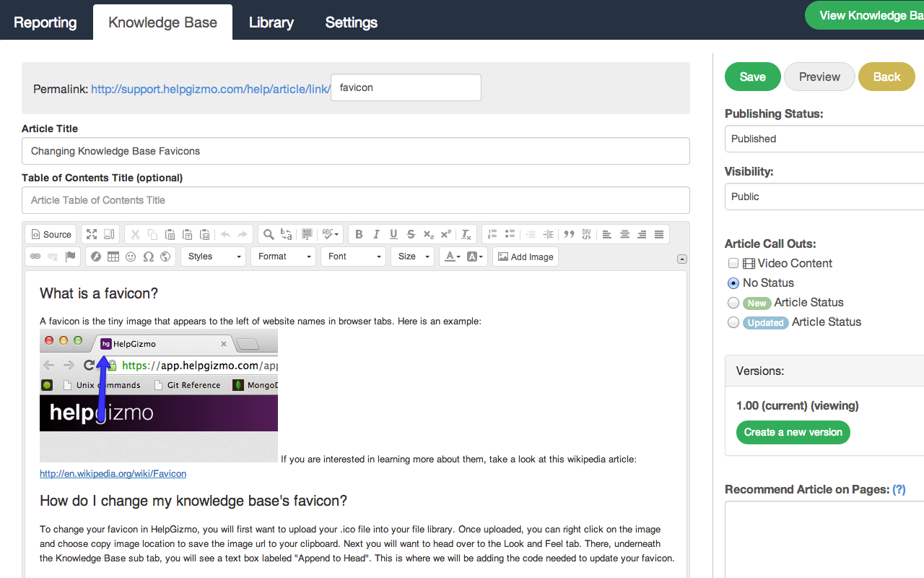Image resolution: width=924 pixels, height=578 pixels.
Task: Apply Subscript formatting
Action: (428, 234)
